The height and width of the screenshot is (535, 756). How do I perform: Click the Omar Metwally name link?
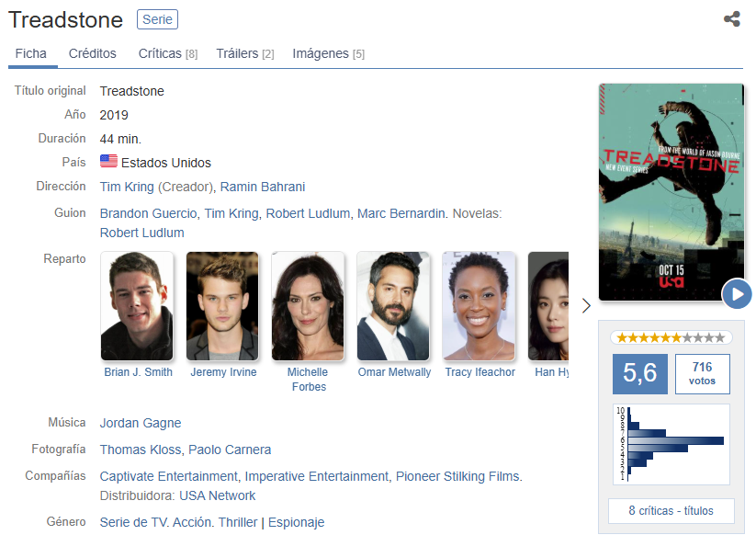pos(394,372)
